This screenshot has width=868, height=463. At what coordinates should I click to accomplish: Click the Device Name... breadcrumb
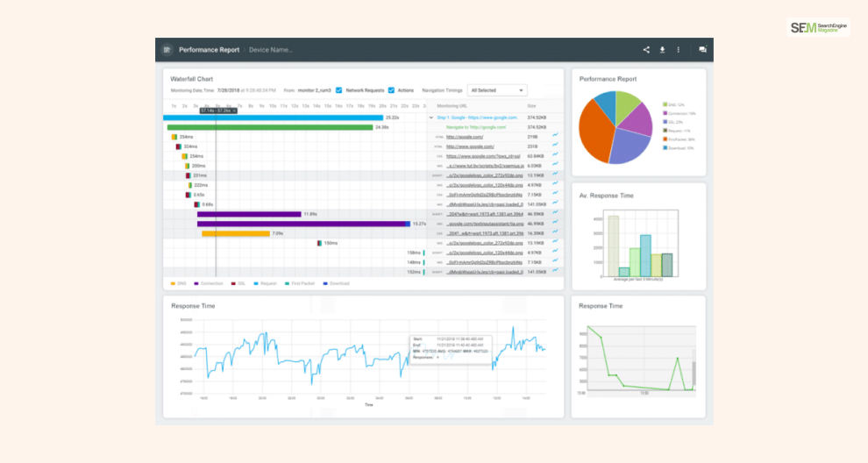coord(271,50)
